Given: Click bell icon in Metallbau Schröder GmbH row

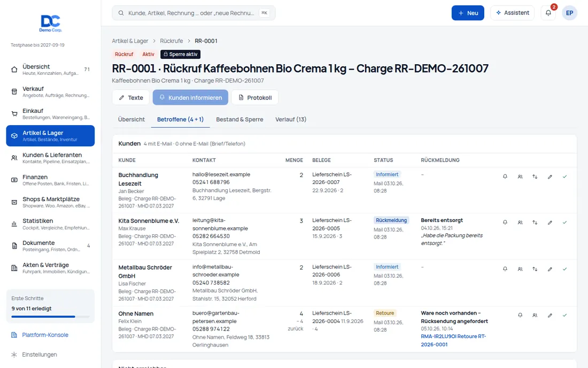Looking at the screenshot, I should click(505, 269).
